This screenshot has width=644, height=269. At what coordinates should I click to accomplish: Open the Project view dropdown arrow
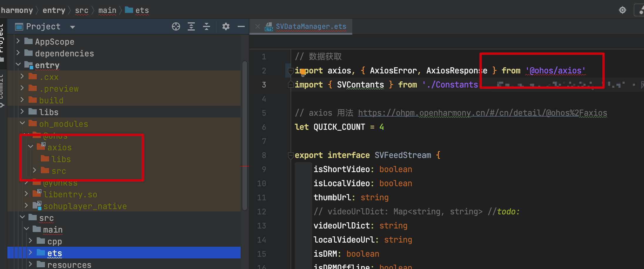[x=72, y=27]
